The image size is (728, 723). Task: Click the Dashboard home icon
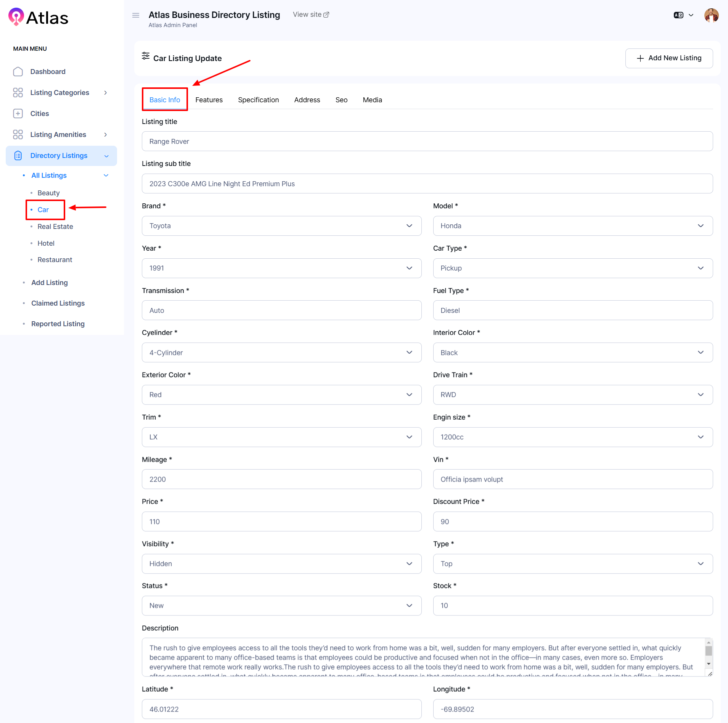pyautogui.click(x=18, y=72)
